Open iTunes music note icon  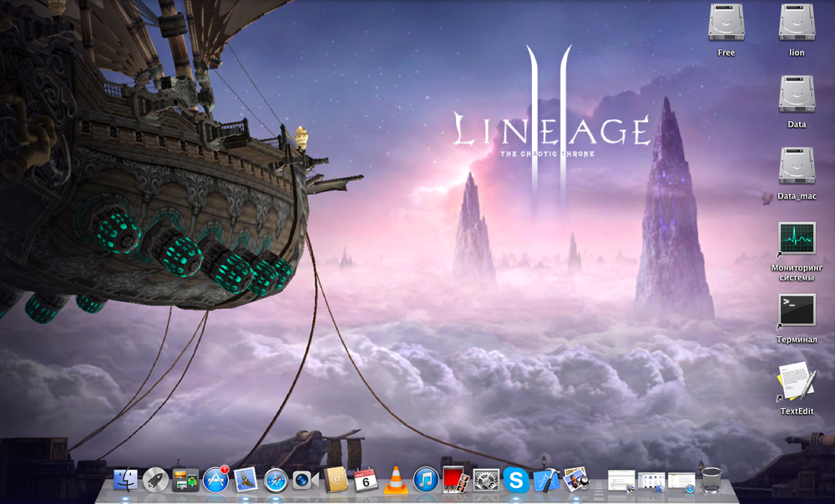coord(426,480)
